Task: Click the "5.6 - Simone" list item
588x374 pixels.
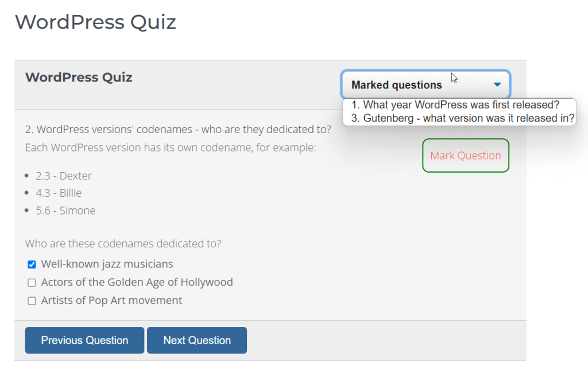Action: [x=65, y=211]
